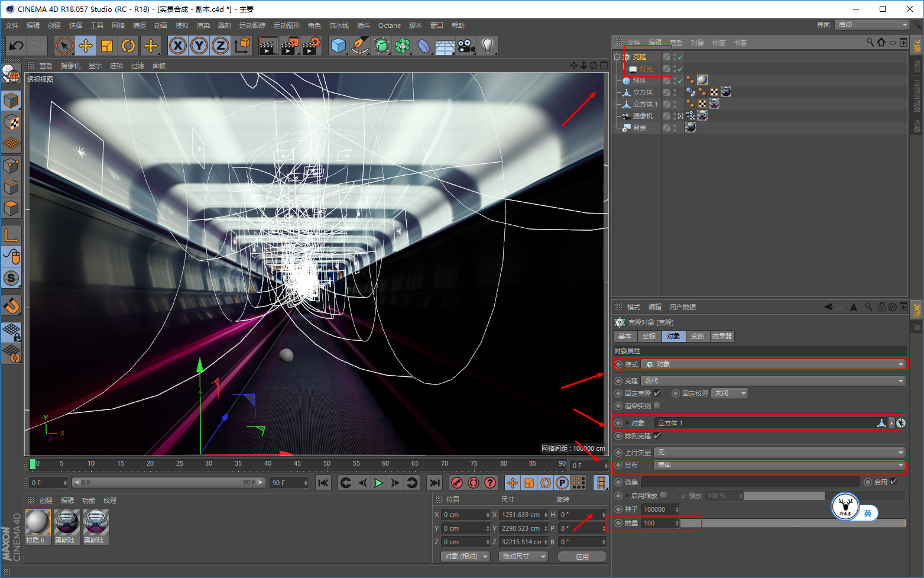Select the 材质.6 material thumbnail
Image resolution: width=924 pixels, height=578 pixels.
pos(37,522)
